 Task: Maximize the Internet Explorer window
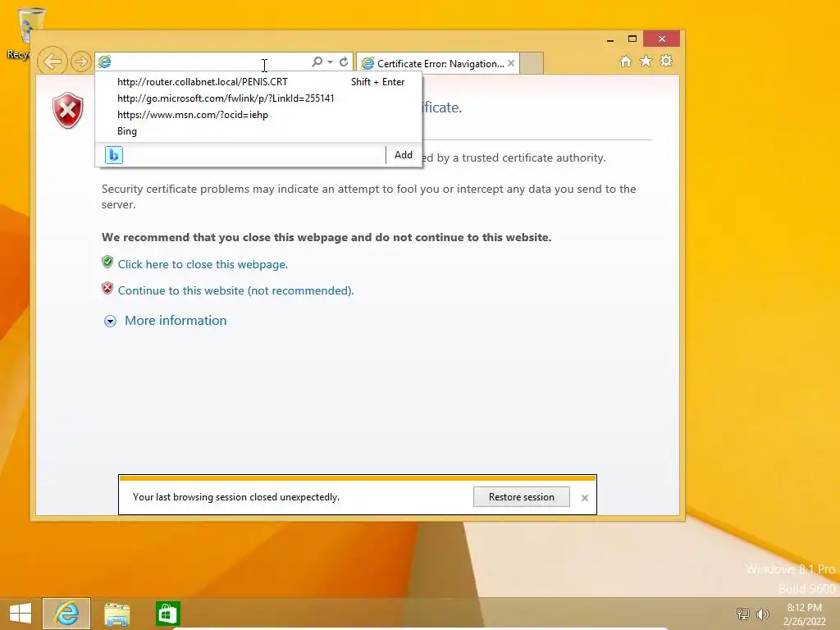pos(632,39)
